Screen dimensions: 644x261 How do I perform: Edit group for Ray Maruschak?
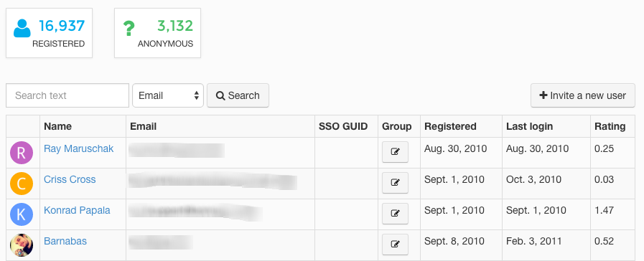[395, 152]
